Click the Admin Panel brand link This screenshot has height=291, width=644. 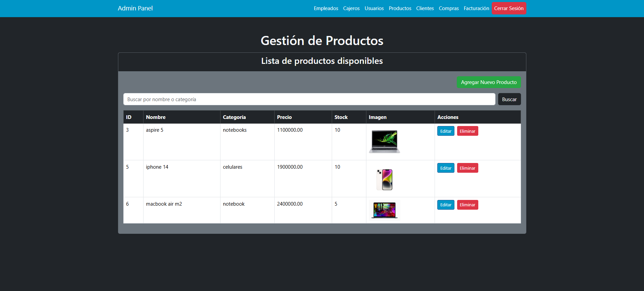pos(135,8)
